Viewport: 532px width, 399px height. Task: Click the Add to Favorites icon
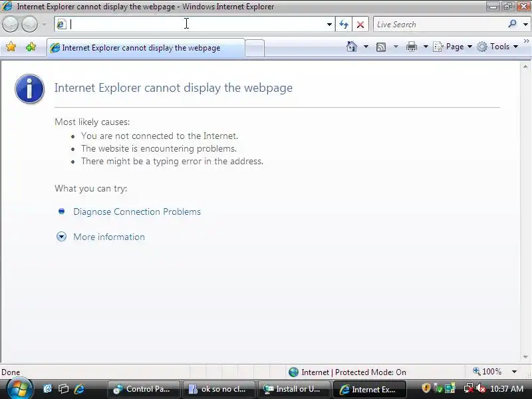coord(31,47)
